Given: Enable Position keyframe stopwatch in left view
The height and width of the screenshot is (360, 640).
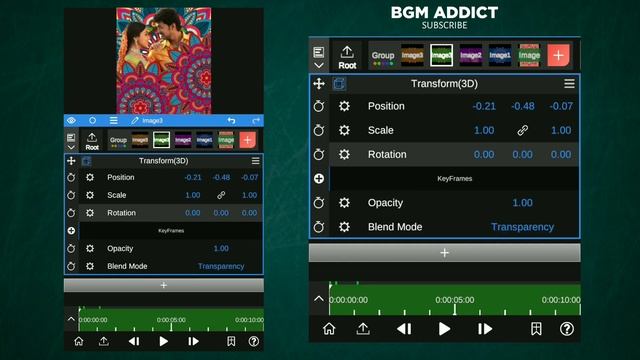Looking at the screenshot, I should (x=71, y=178).
